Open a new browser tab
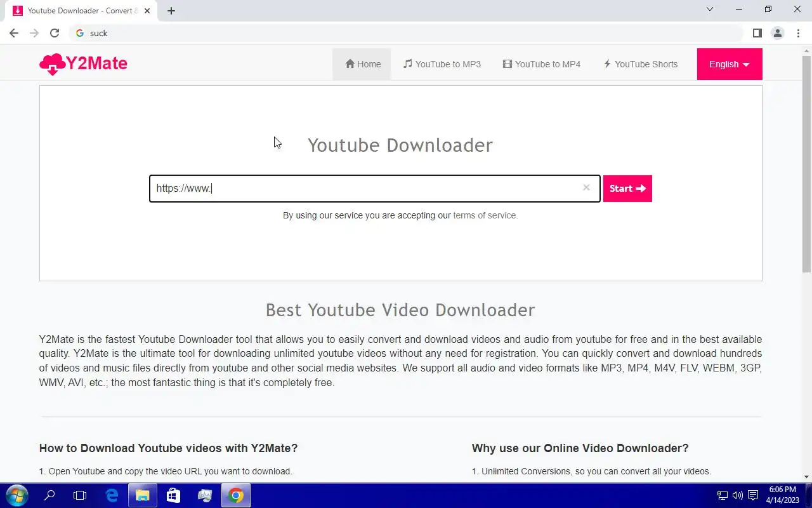Screen dimensions: 812x508 [171, 11]
